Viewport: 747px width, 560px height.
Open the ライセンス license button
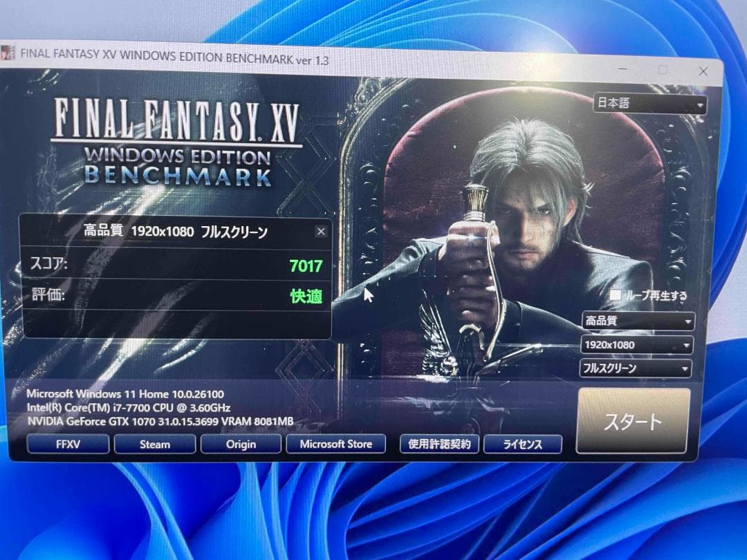coord(522,444)
